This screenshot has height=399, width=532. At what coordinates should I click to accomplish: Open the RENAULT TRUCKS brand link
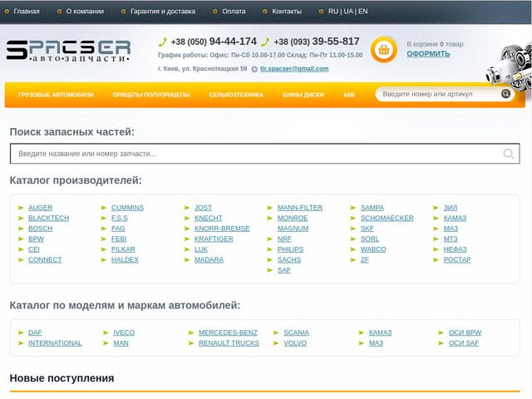tap(229, 343)
